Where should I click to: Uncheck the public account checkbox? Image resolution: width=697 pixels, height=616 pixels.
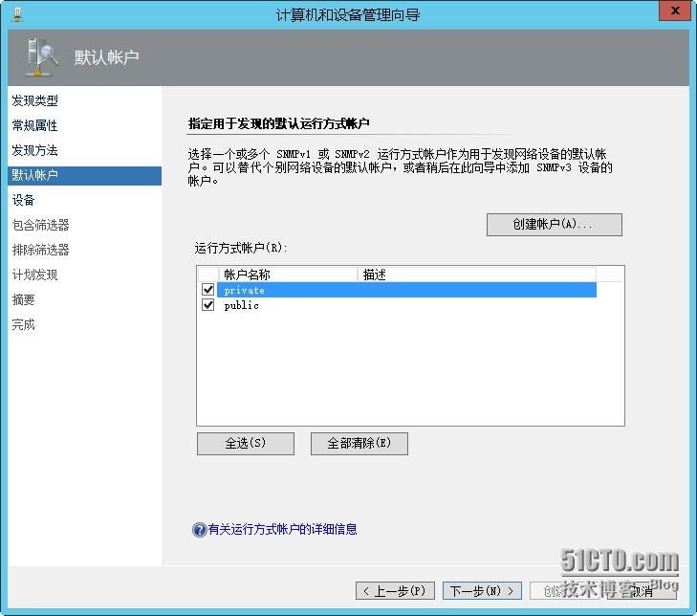click(x=208, y=305)
